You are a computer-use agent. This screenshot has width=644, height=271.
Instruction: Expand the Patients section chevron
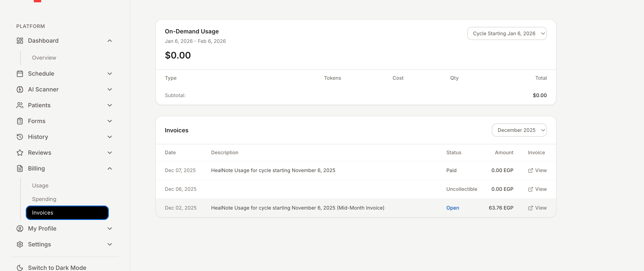click(110, 105)
